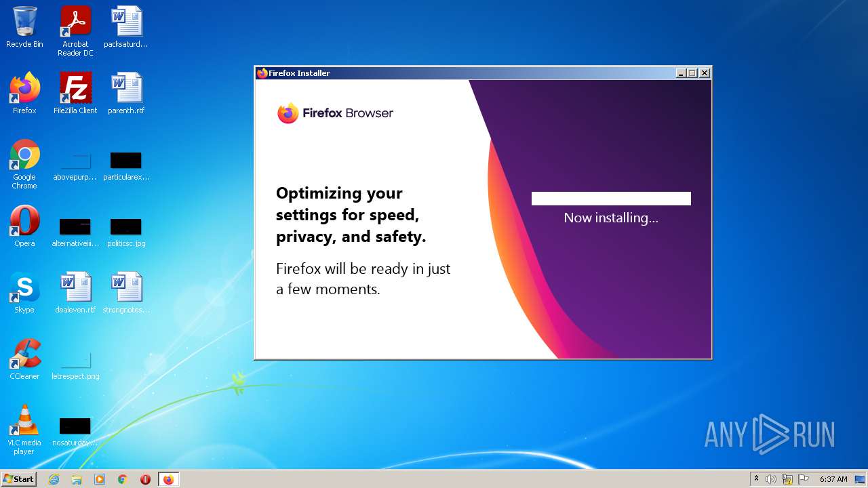Select the strongnotes... document icon
Image resolution: width=868 pixels, height=488 pixels.
126,293
